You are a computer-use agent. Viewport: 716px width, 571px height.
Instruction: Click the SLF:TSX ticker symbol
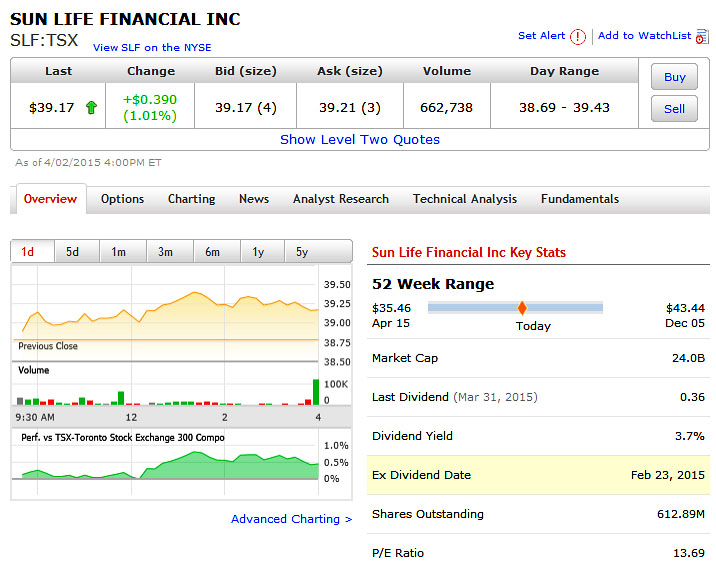pyautogui.click(x=44, y=40)
